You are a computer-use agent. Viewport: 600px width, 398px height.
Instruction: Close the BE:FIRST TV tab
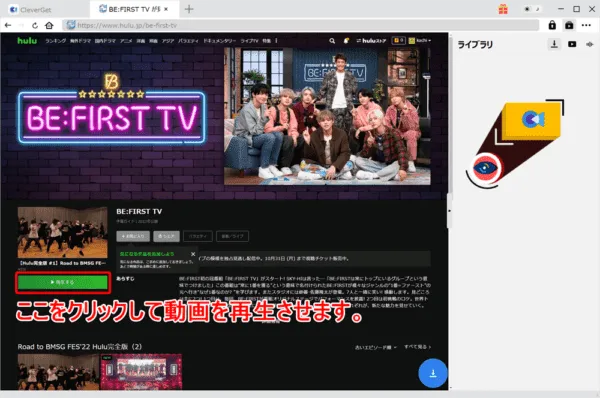pos(166,9)
